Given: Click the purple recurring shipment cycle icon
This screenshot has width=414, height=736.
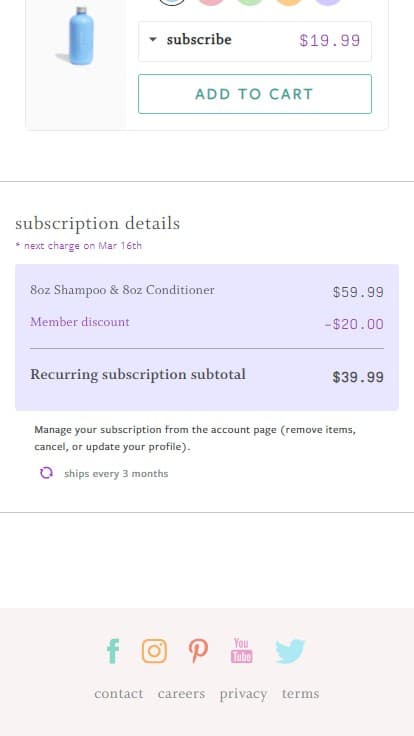Looking at the screenshot, I should 46,473.
